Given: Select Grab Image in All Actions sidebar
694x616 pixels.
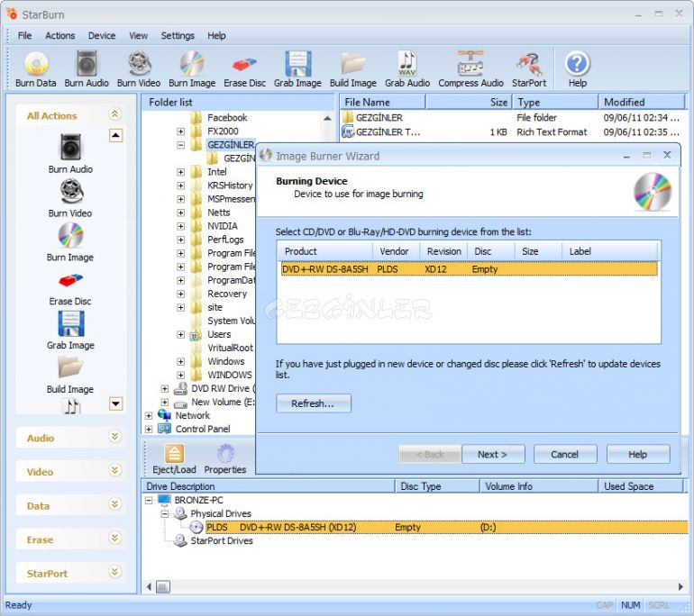Looking at the screenshot, I should (70, 330).
